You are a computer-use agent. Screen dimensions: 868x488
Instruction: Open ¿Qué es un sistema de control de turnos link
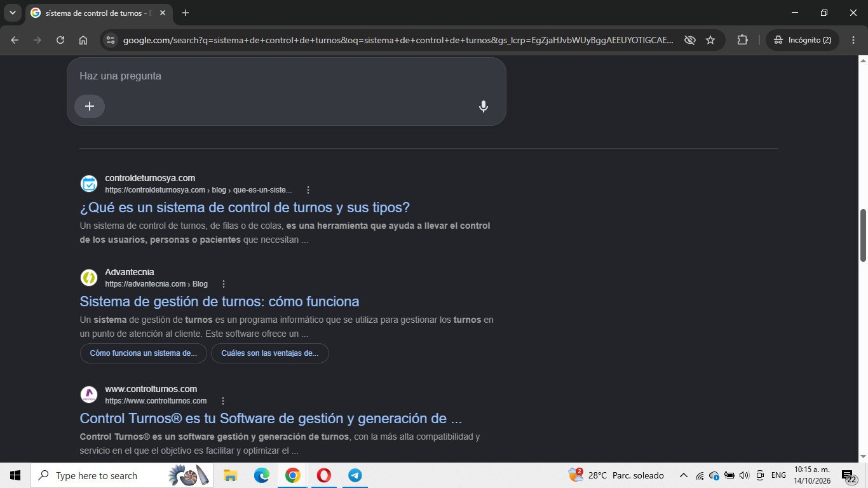click(x=245, y=208)
